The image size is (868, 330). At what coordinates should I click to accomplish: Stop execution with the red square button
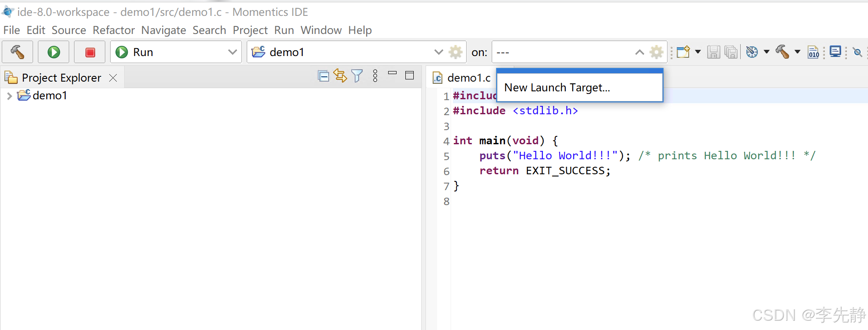coord(90,52)
